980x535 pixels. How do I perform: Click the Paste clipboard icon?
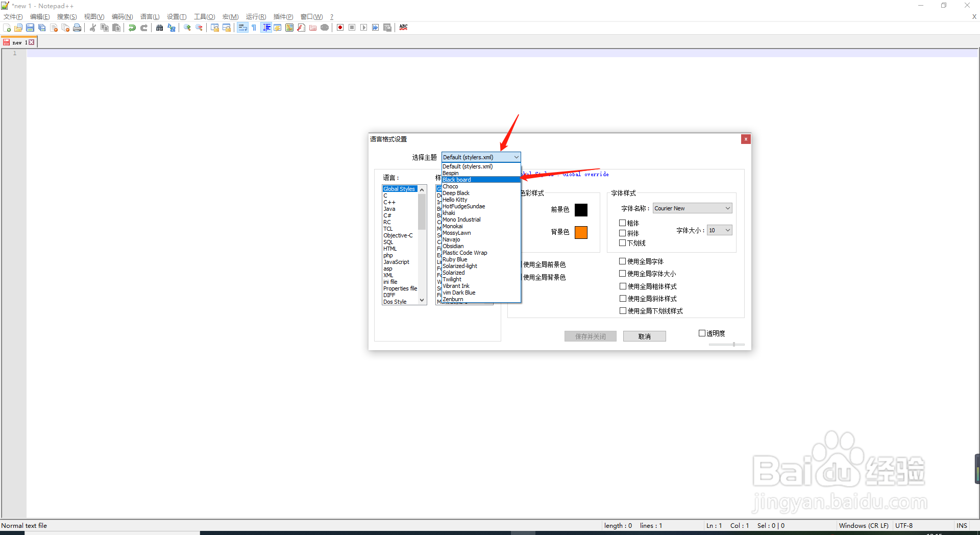click(116, 28)
